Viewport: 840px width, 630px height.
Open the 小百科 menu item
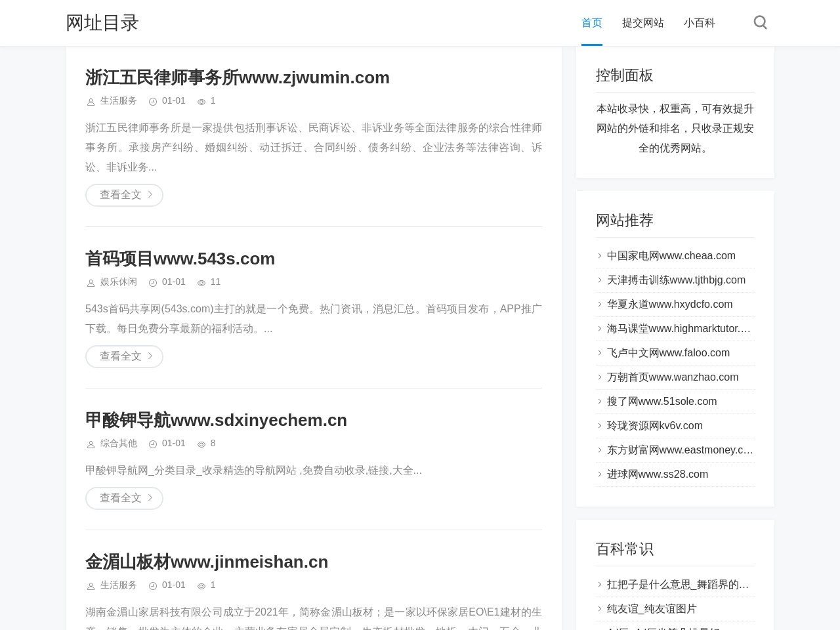pyautogui.click(x=699, y=23)
